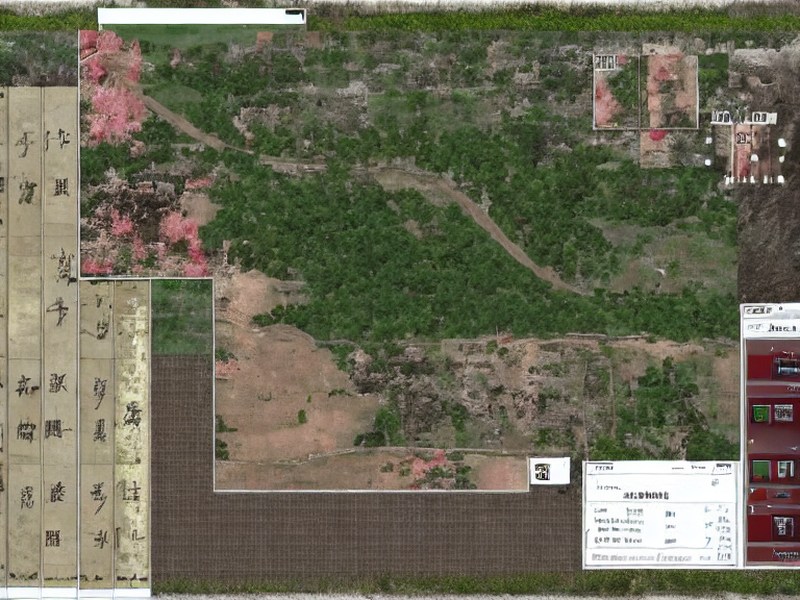This screenshot has width=800, height=600.
Task: Open the right framed pink garden thumbnail
Action: [x=669, y=91]
